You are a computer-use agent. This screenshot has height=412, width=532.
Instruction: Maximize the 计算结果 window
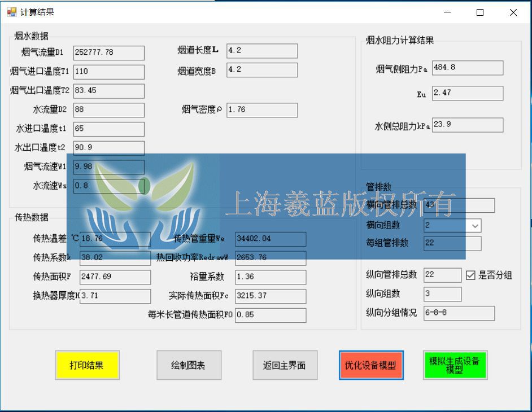480,12
